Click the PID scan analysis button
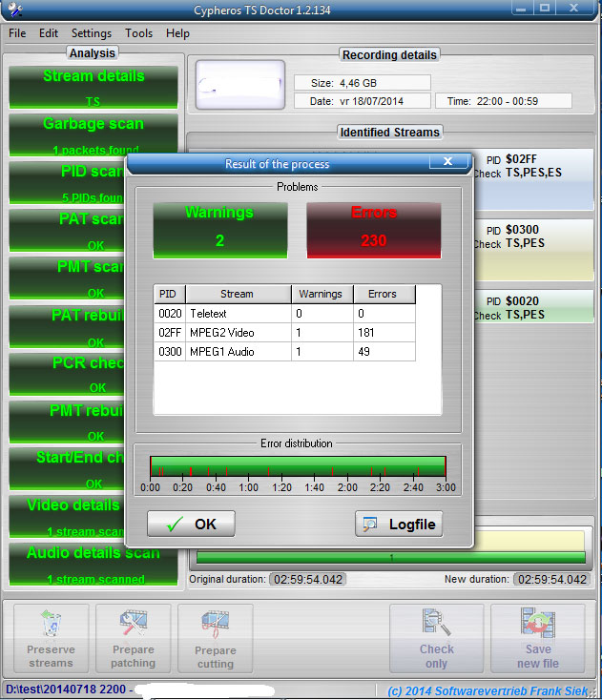Image resolution: width=602 pixels, height=700 pixels. (x=67, y=182)
